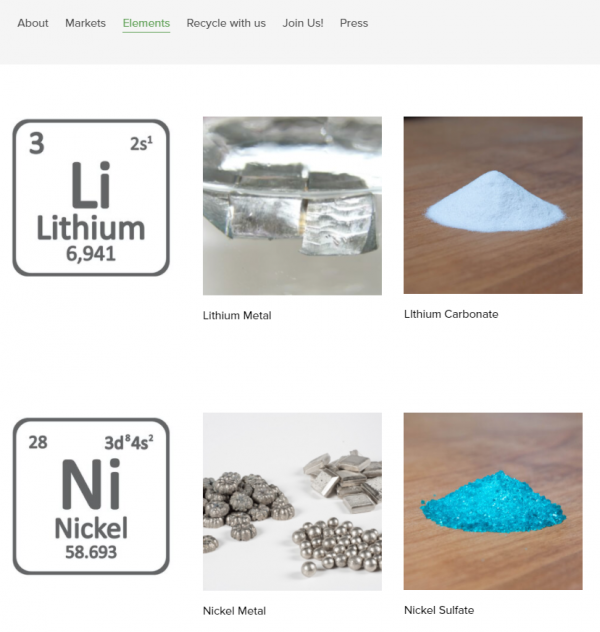This screenshot has height=632, width=600.
Task: Select the Elements nav tab
Action: point(146,23)
